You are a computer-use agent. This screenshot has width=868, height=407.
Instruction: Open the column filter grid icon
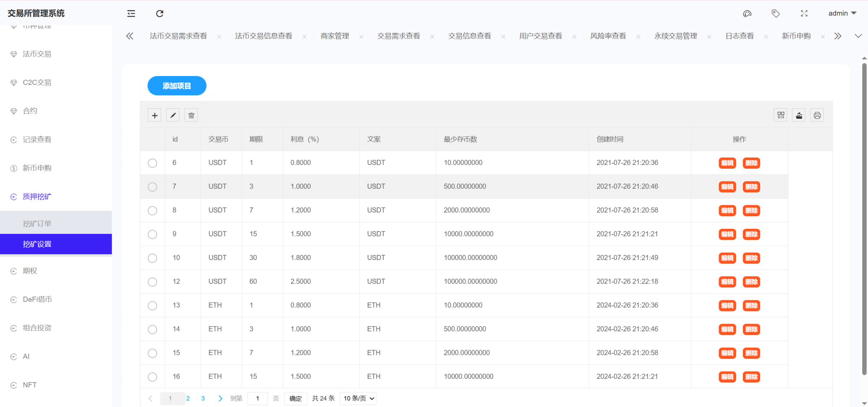point(781,116)
